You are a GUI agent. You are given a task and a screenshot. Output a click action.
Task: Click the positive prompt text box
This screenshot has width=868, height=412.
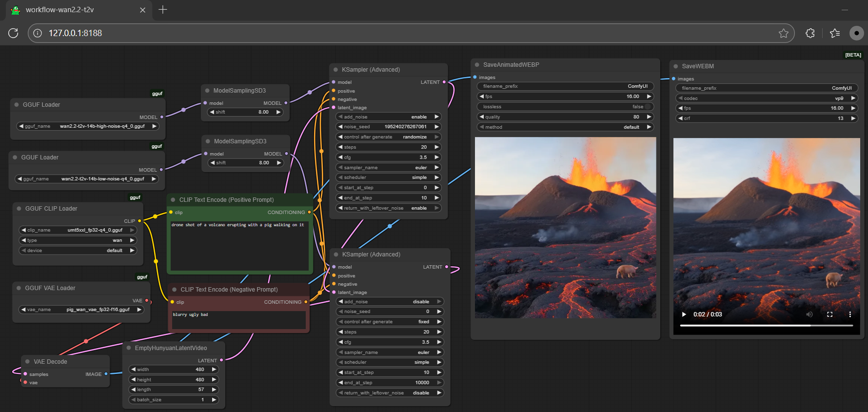coord(239,245)
